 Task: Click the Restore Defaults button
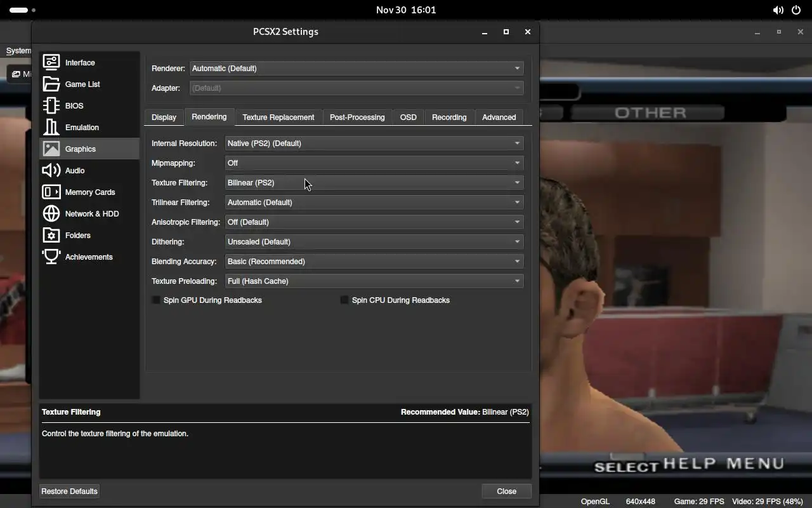tap(69, 491)
